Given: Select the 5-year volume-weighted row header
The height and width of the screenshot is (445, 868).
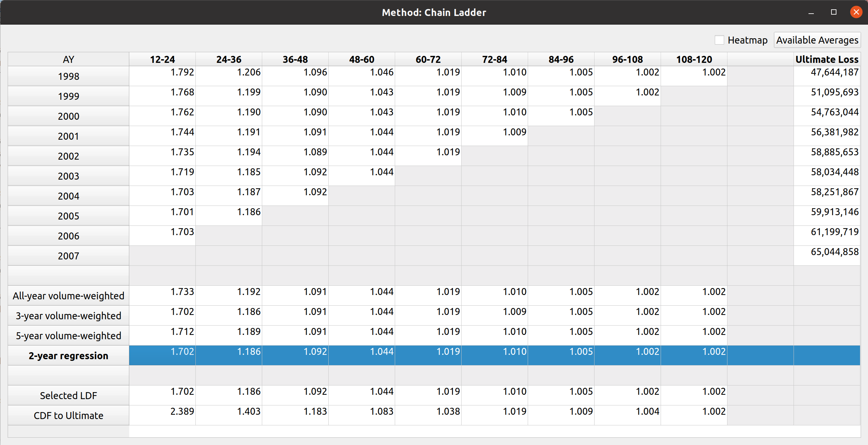Looking at the screenshot, I should click(x=68, y=336).
